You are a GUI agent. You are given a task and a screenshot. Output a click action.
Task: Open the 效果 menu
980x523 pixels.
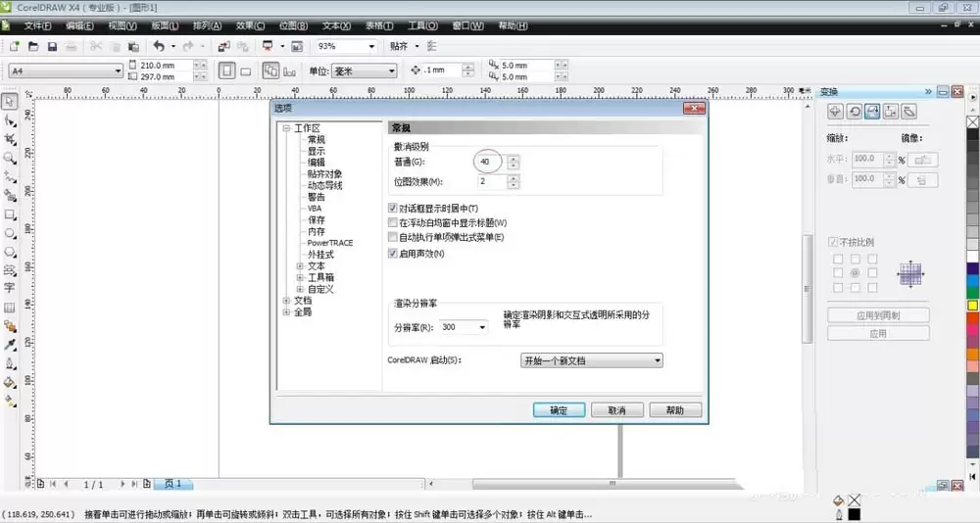click(250, 25)
